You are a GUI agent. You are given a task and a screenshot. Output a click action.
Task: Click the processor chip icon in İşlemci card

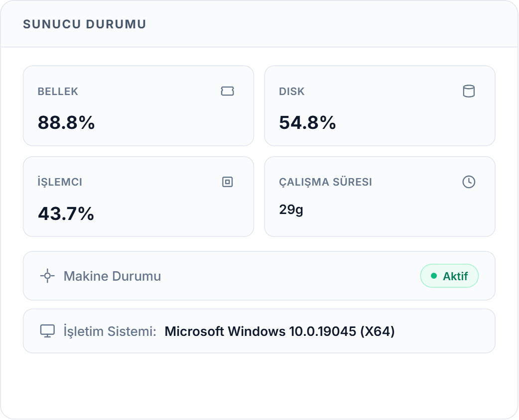[x=228, y=182]
